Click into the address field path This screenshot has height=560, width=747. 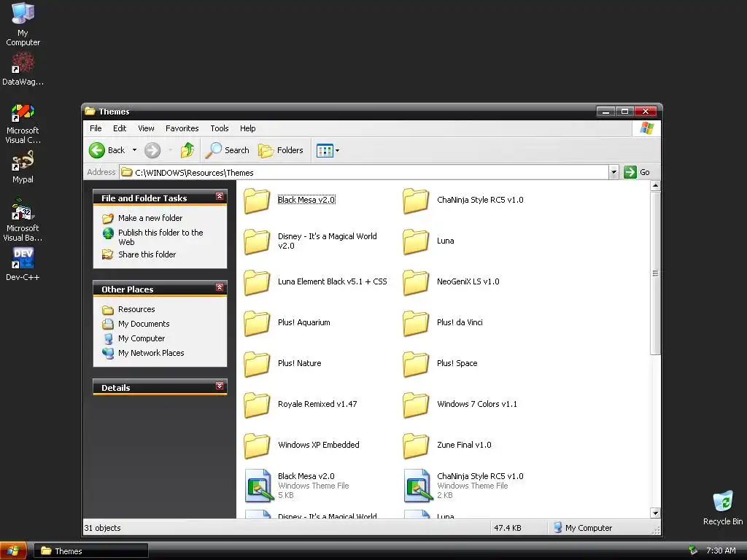(x=365, y=172)
